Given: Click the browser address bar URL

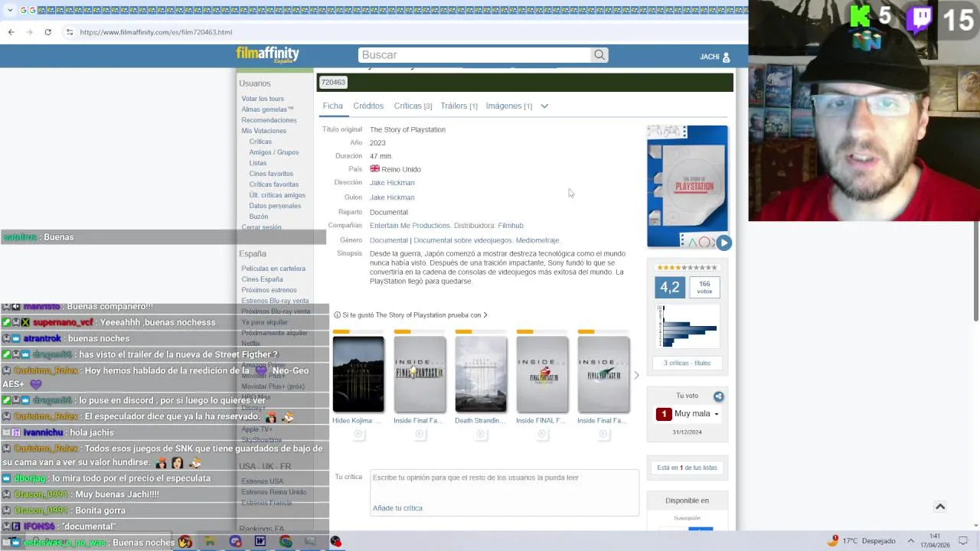Looking at the screenshot, I should 156,32.
